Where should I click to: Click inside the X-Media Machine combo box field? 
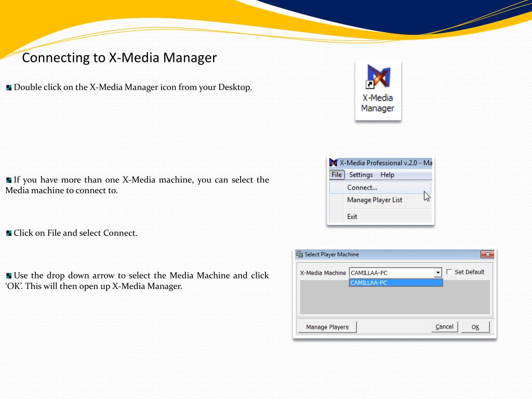(390, 273)
